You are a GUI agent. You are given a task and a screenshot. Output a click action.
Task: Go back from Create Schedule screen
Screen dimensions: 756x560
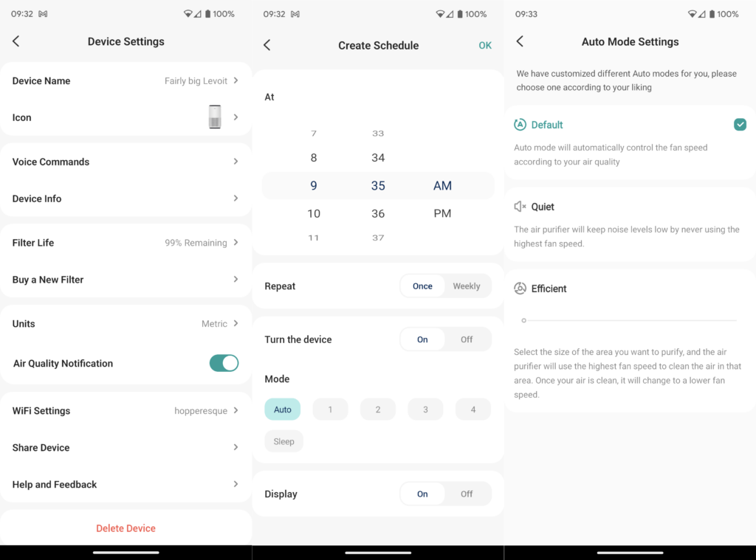[x=267, y=45]
